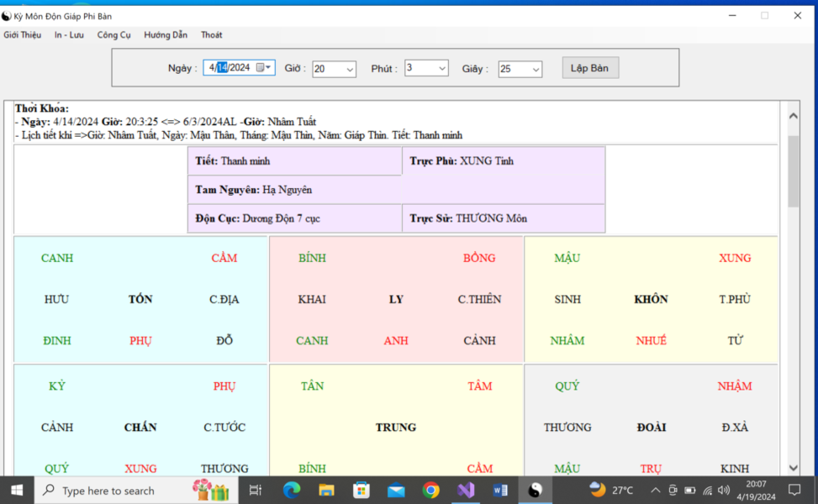Launch File Explorer from taskbar
Image resolution: width=818 pixels, height=504 pixels.
coord(326,490)
